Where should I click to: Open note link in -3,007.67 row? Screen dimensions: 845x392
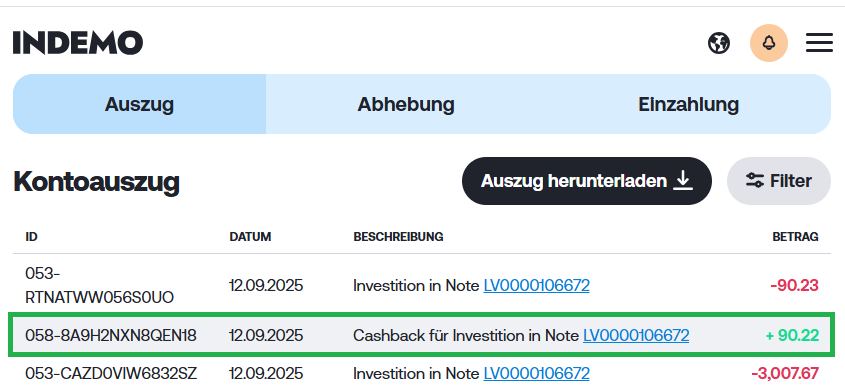[x=536, y=373]
